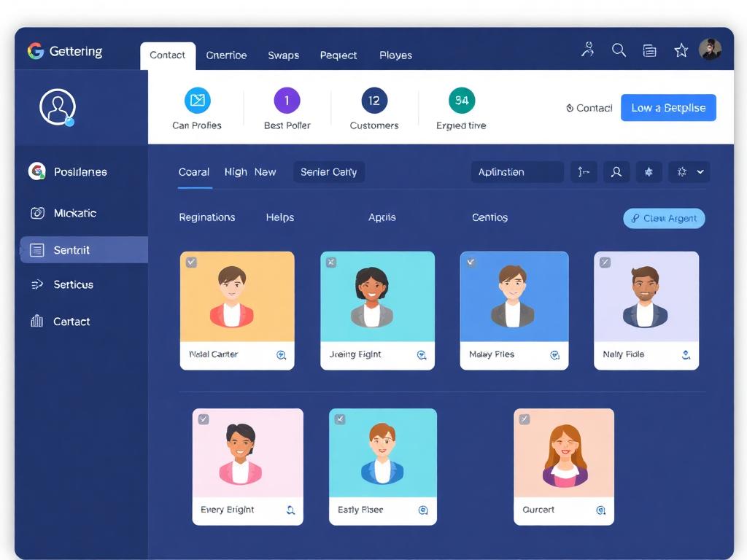Click the Mickatic camera icon in sidebar

(x=37, y=213)
